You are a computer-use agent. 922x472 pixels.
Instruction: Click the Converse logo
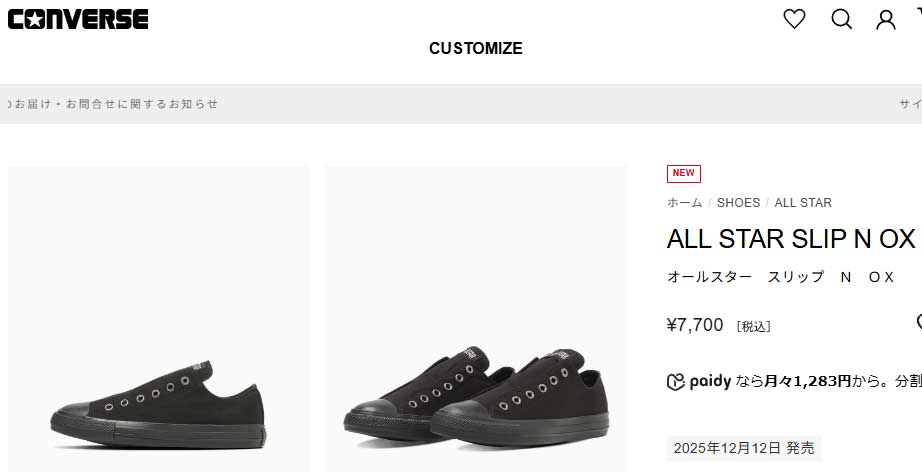(x=78, y=19)
